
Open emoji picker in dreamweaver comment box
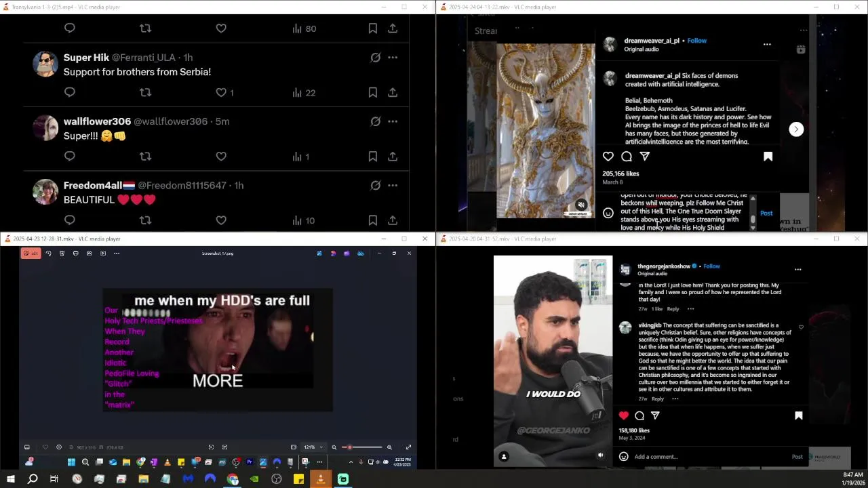click(x=608, y=213)
